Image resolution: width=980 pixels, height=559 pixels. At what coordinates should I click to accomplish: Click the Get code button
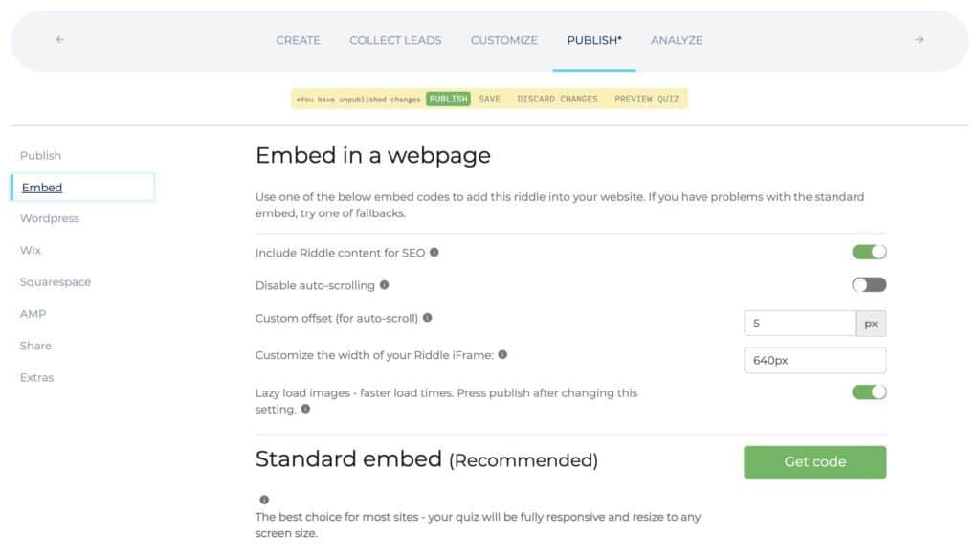click(815, 462)
